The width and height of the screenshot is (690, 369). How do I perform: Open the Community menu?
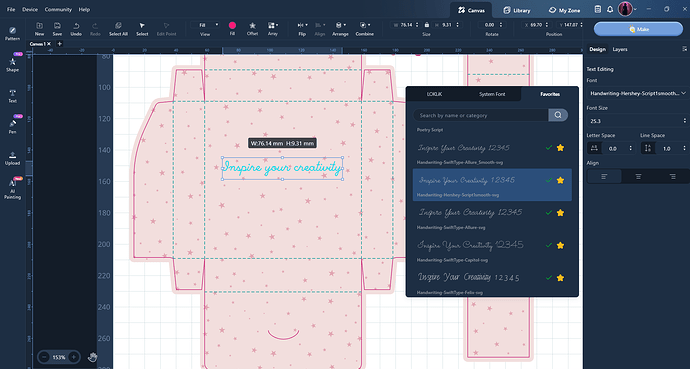point(58,9)
